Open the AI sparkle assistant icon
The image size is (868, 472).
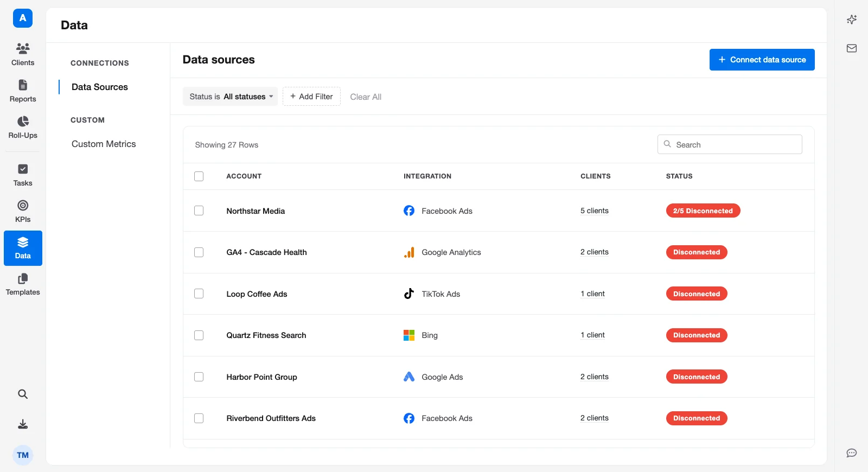(852, 20)
